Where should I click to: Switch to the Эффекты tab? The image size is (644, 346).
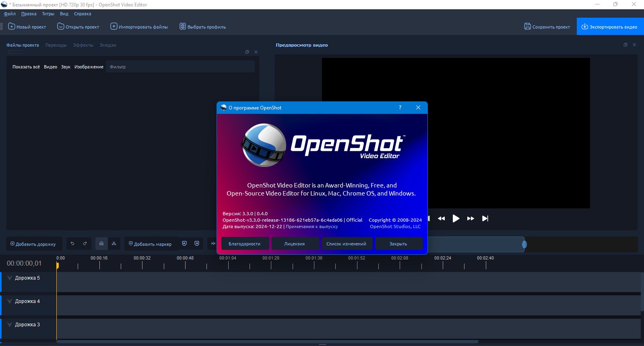[83, 45]
